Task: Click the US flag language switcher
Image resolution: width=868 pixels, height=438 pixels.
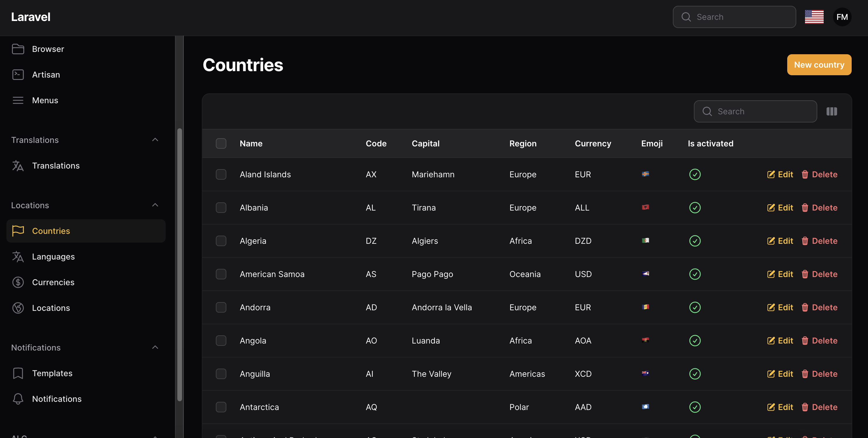Action: tap(814, 17)
